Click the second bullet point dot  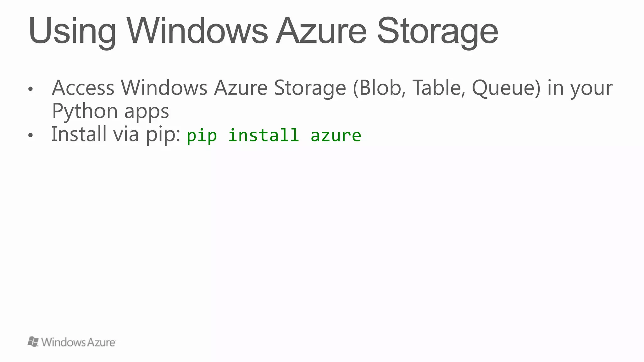click(x=30, y=135)
